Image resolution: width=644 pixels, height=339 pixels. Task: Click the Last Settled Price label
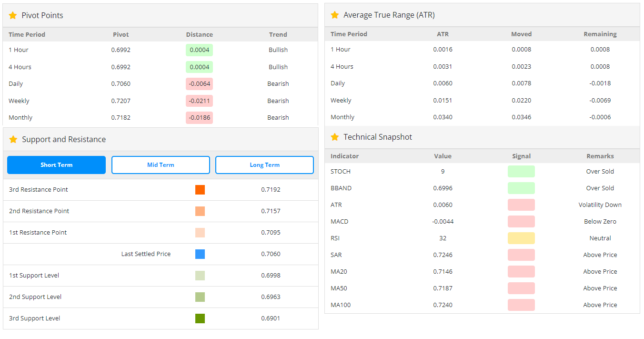[146, 254]
